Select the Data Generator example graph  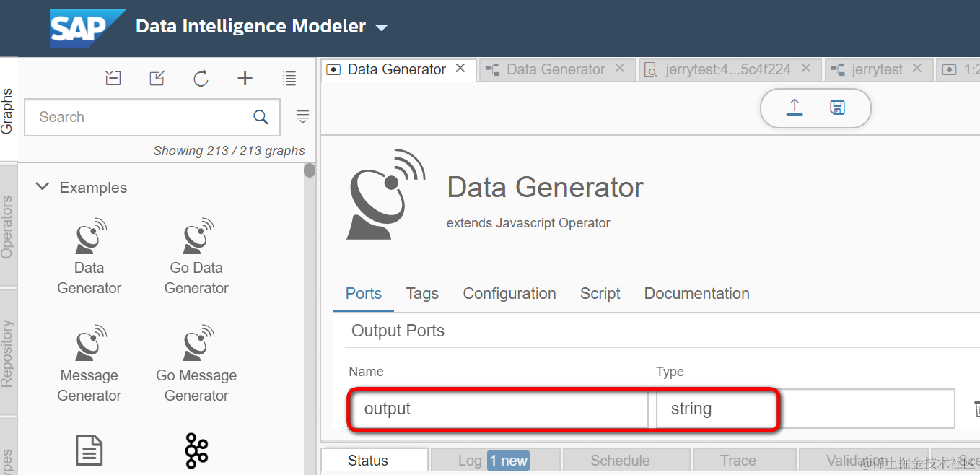click(x=89, y=256)
